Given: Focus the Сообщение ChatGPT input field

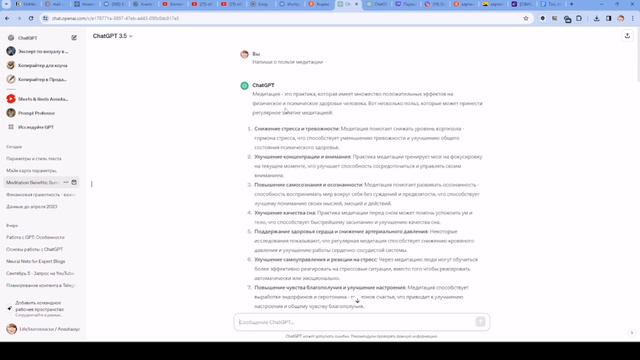Looking at the screenshot, I should pyautogui.click(x=355, y=322).
